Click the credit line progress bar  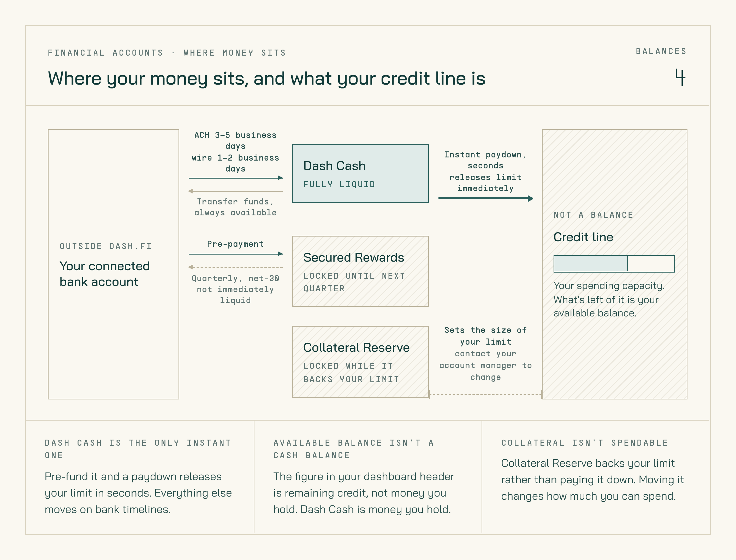coord(614,264)
